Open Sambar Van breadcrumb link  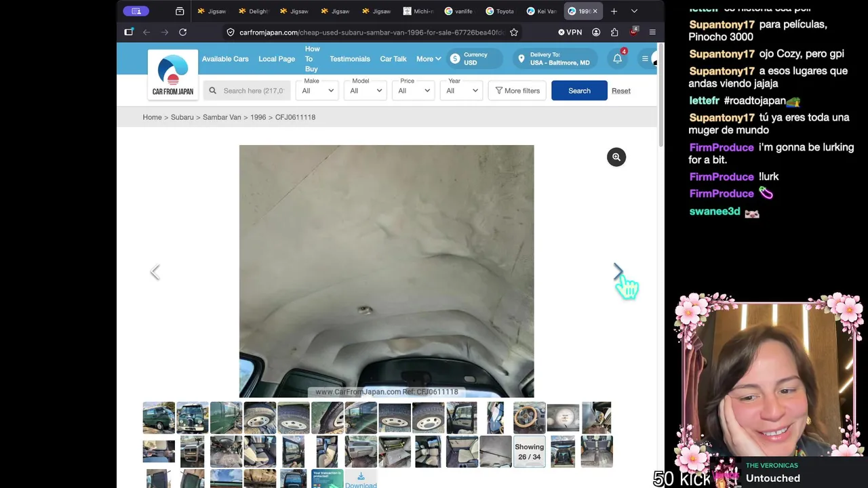coord(222,117)
